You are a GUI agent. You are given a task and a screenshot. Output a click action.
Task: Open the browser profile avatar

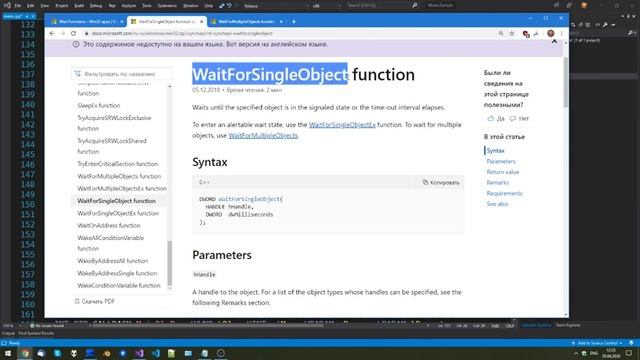[x=551, y=33]
